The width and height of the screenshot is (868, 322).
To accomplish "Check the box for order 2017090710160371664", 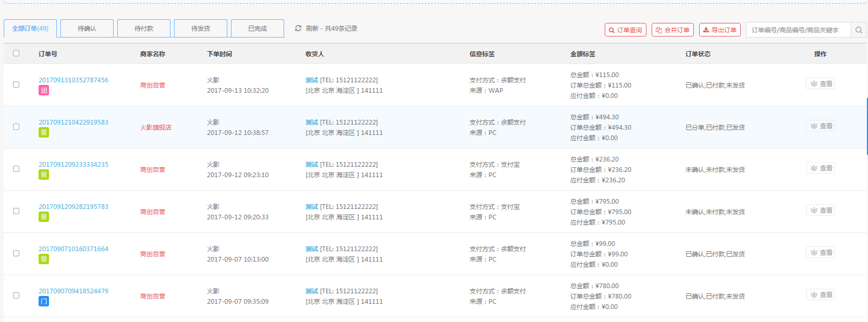I will [16, 253].
